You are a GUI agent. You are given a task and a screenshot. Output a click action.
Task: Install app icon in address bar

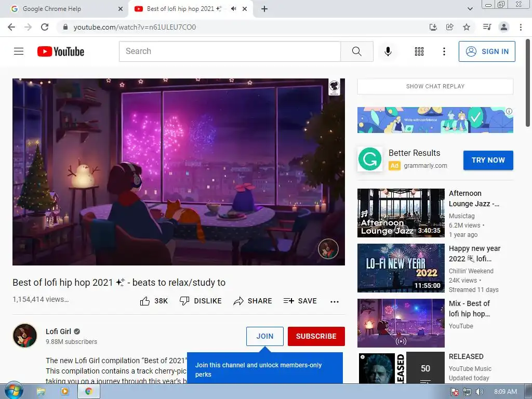433,27
